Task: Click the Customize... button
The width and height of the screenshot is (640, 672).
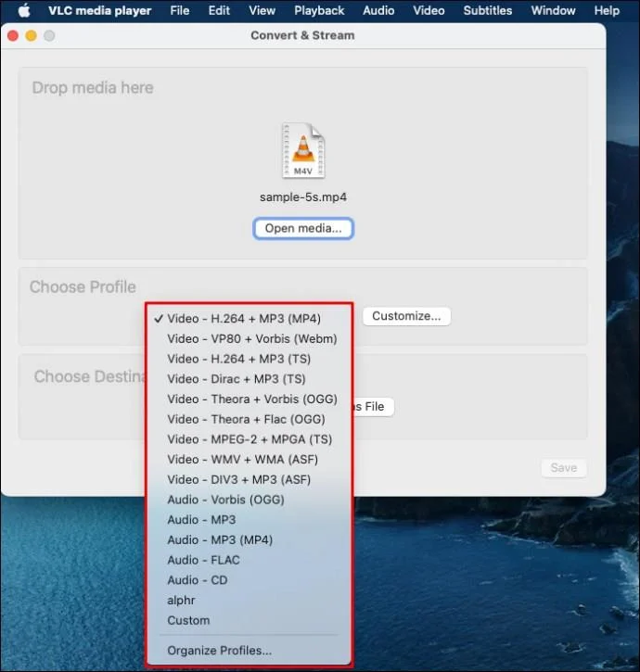Action: pos(406,316)
